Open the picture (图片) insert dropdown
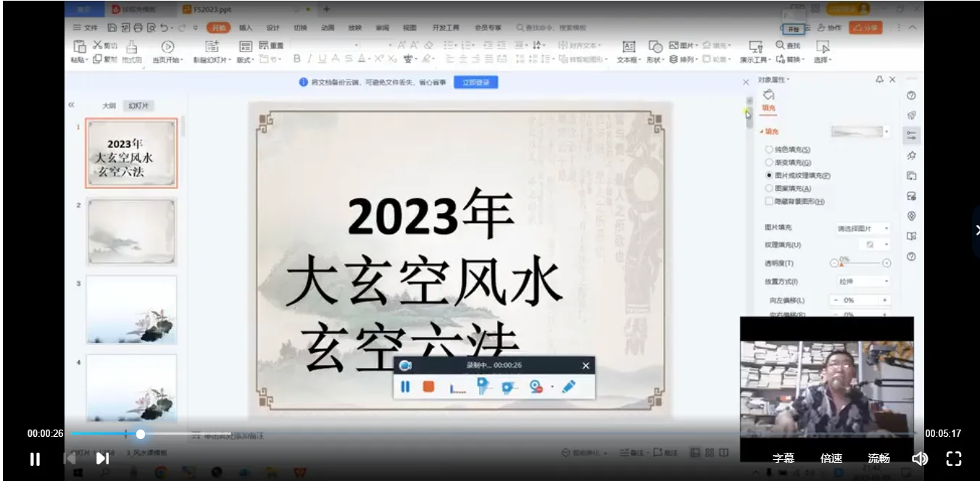This screenshot has width=980, height=481. (685, 45)
